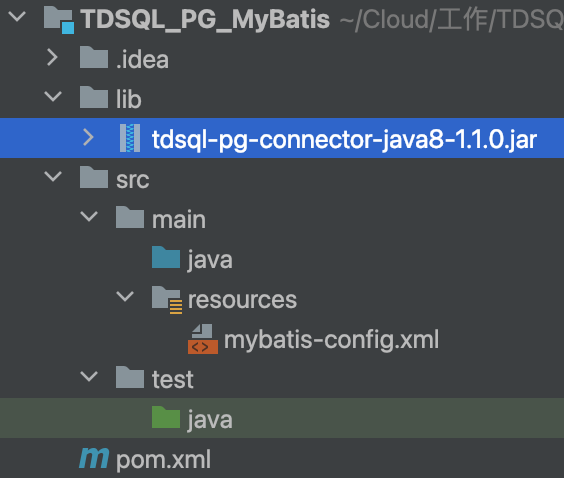Collapse the test folder
The width and height of the screenshot is (564, 478).
(89, 377)
